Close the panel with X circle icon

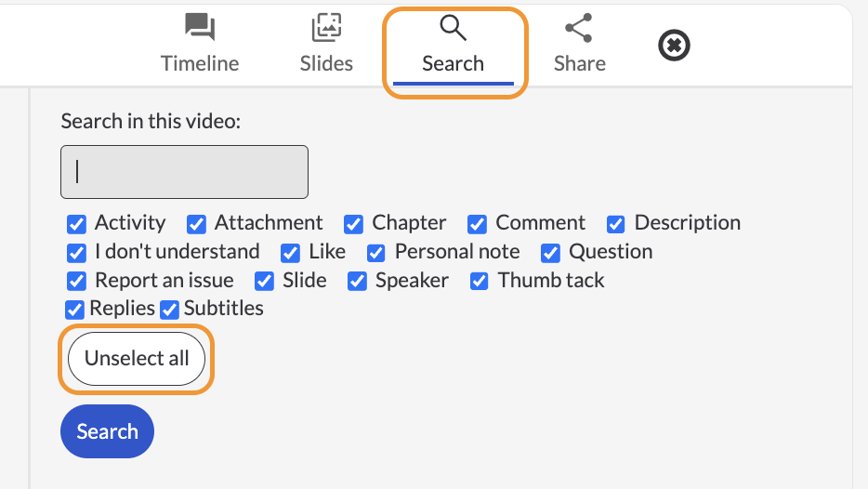click(x=674, y=46)
